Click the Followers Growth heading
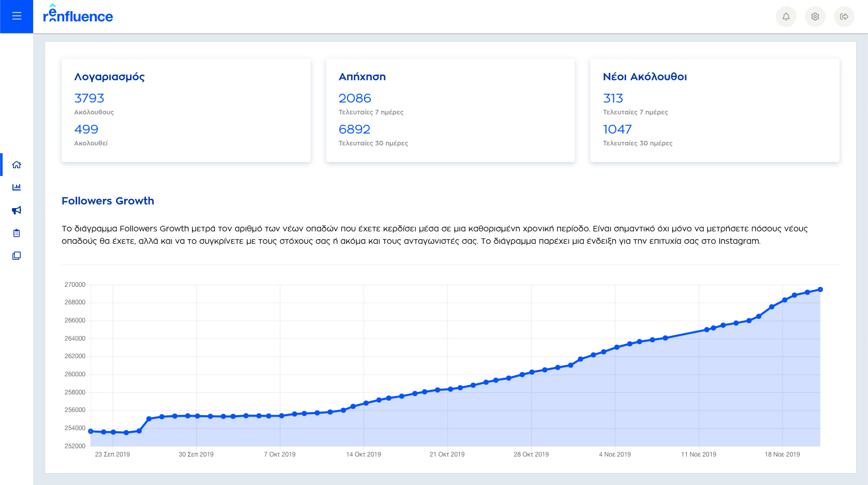This screenshot has height=485, width=868. pos(108,201)
